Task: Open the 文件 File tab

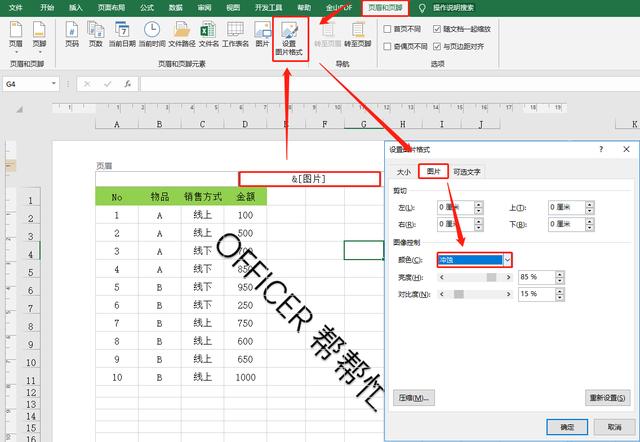Action: [16, 8]
